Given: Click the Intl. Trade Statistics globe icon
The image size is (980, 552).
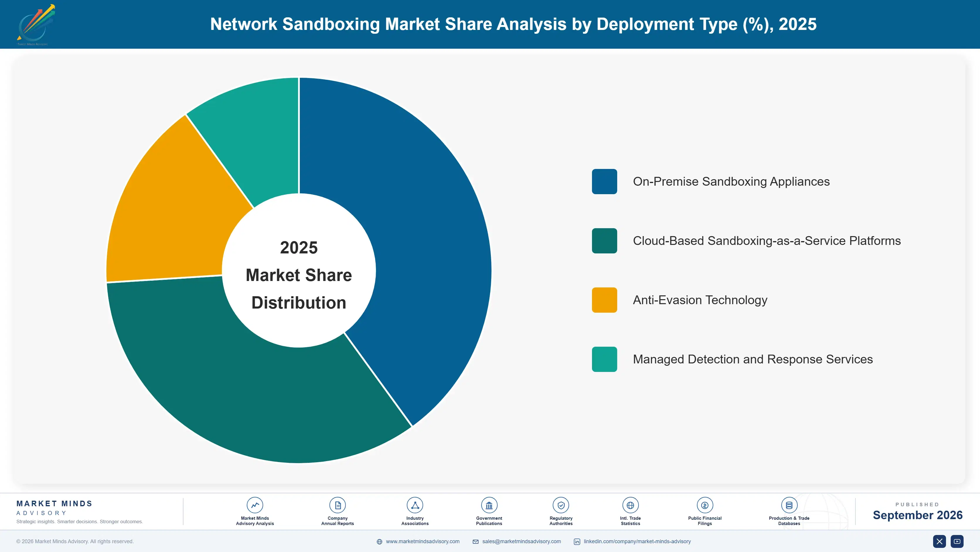Looking at the screenshot, I should pyautogui.click(x=630, y=505).
